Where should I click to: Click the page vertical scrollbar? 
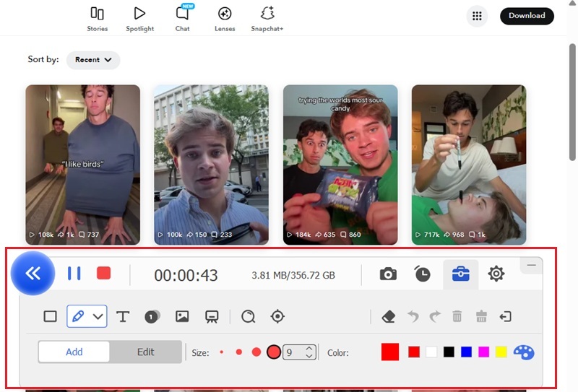(572, 102)
